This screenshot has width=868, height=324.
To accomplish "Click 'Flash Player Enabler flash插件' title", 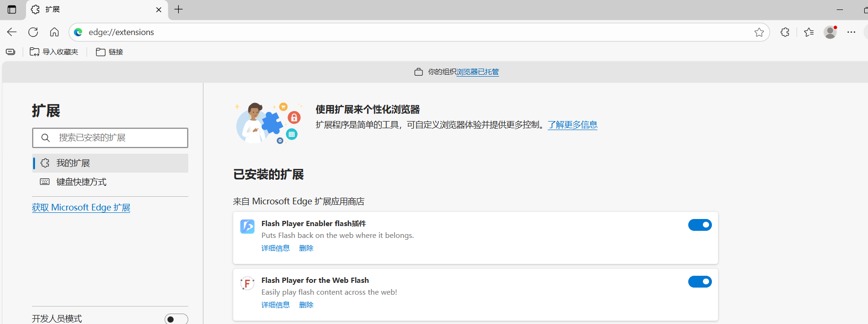I will 314,224.
